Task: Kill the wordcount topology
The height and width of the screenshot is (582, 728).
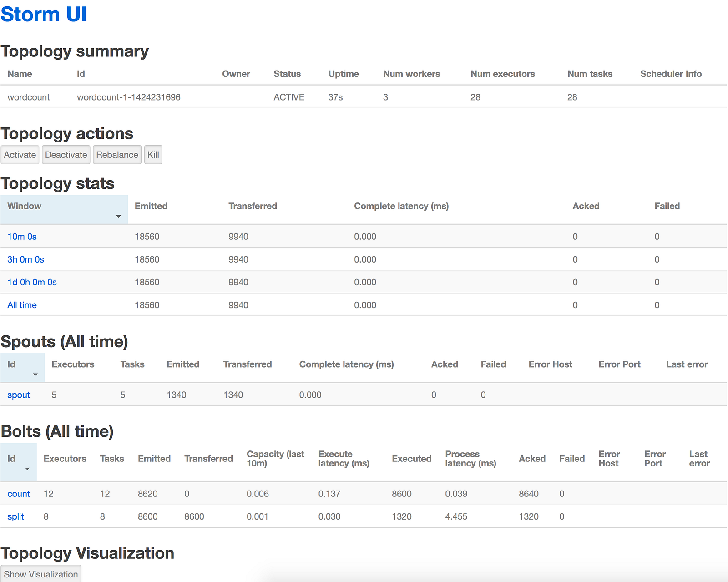Action: [153, 155]
